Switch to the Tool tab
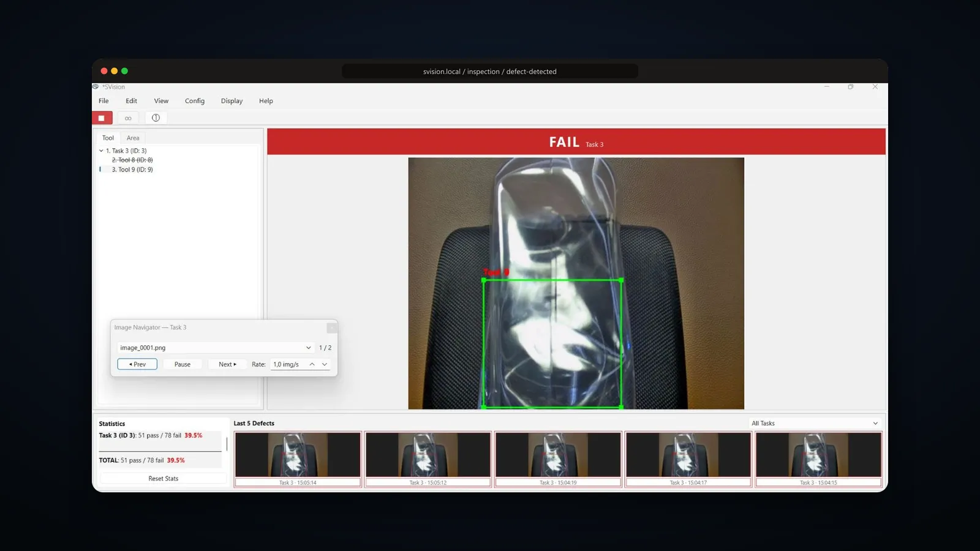This screenshot has width=980, height=551. 108,138
